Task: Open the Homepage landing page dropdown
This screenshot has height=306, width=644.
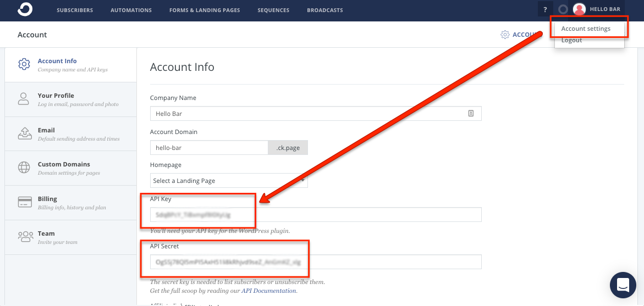Action: 229,181
